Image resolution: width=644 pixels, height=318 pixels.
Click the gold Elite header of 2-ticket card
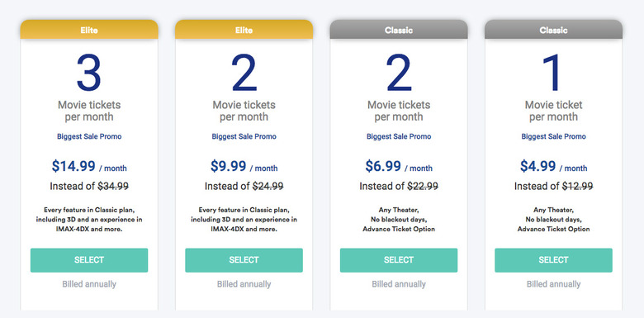pos(244,30)
